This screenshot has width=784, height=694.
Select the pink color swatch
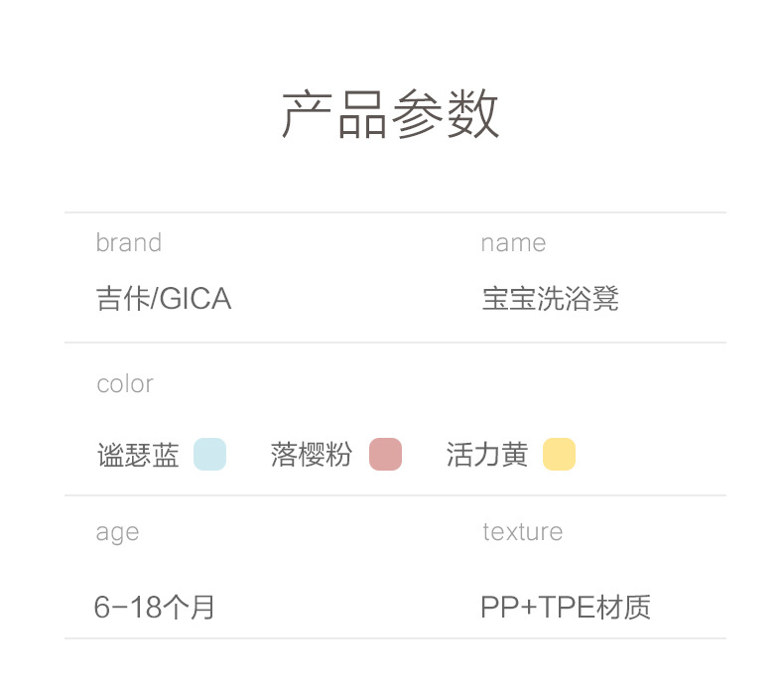point(385,455)
